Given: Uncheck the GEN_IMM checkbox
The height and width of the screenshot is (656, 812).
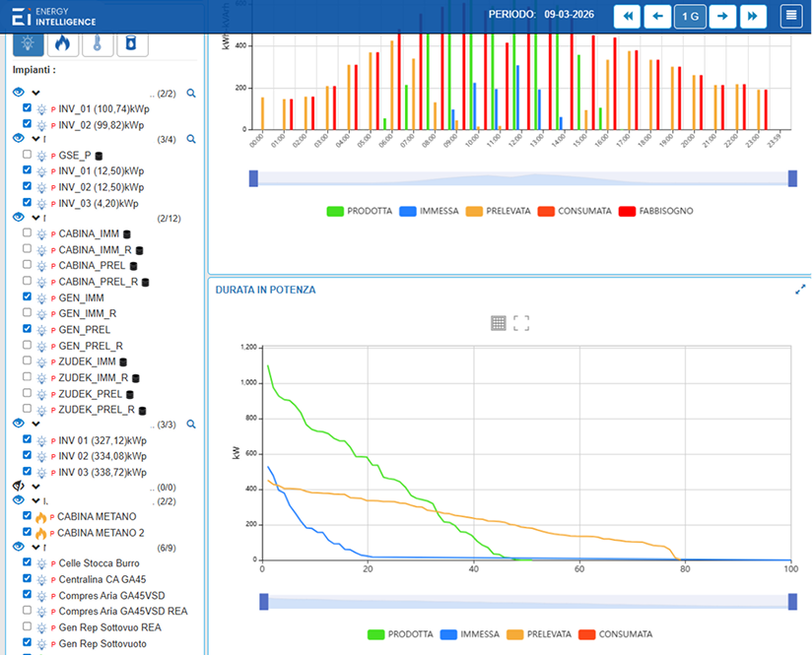Looking at the screenshot, I should (x=28, y=297).
